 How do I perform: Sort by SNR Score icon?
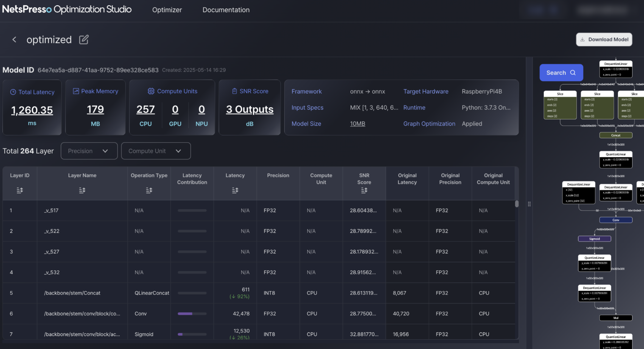click(364, 190)
